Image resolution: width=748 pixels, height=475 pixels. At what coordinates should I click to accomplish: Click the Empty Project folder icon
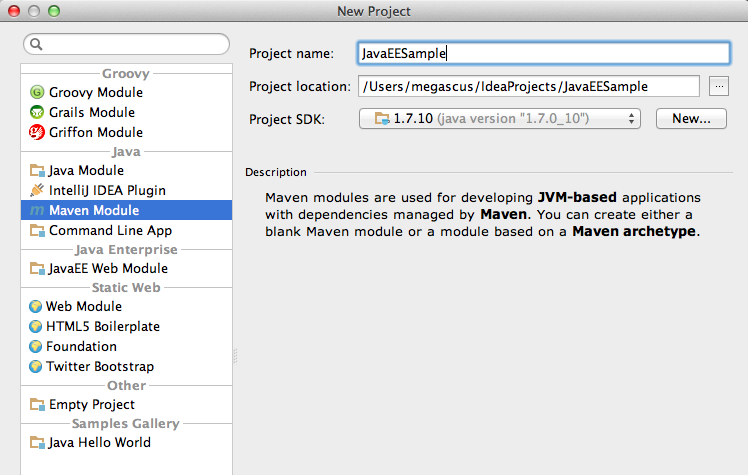(x=37, y=404)
